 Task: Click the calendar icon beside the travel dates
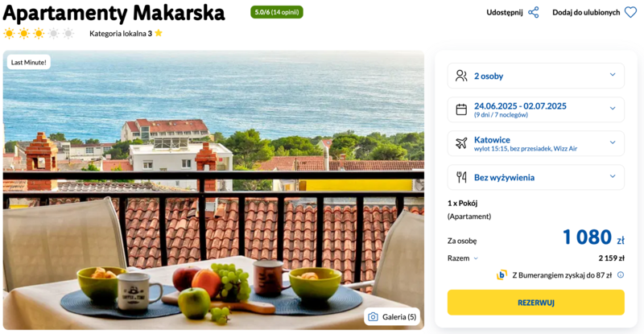pyautogui.click(x=461, y=109)
